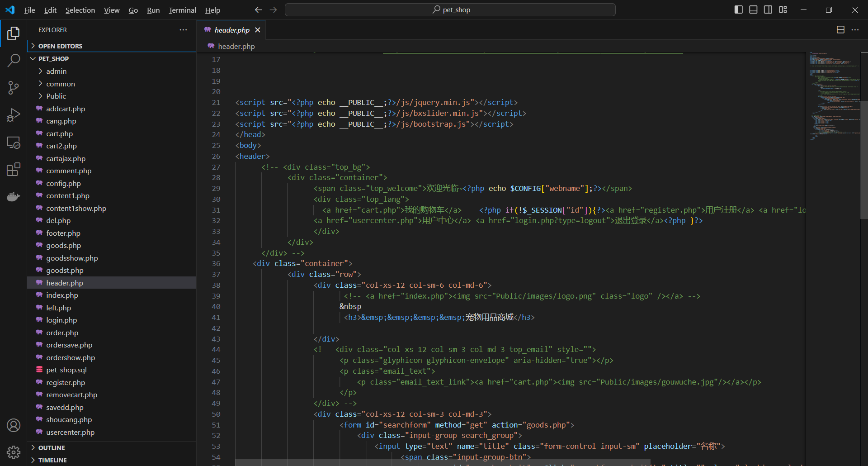The image size is (868, 466).
Task: Expand the OPEN EDITORS section
Action: tap(112, 46)
